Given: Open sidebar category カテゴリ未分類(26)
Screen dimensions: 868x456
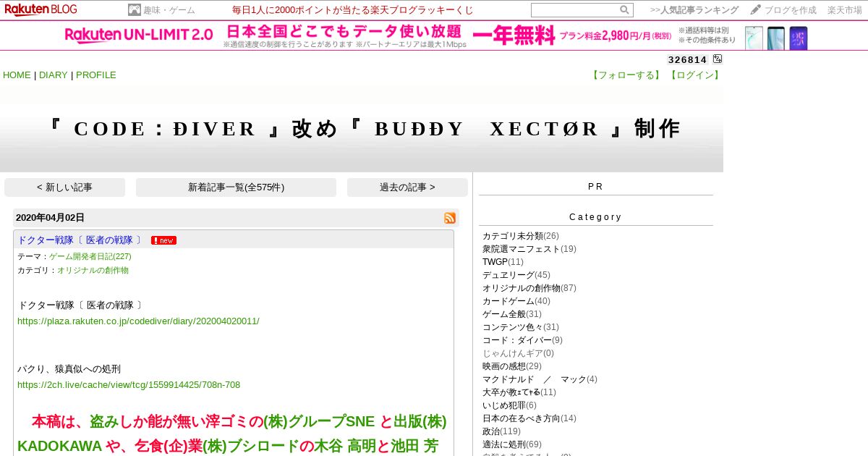Looking at the screenshot, I should [x=521, y=236].
